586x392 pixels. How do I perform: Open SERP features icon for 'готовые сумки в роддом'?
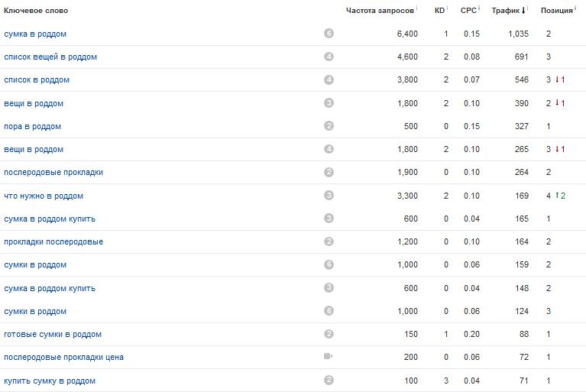coord(329,334)
